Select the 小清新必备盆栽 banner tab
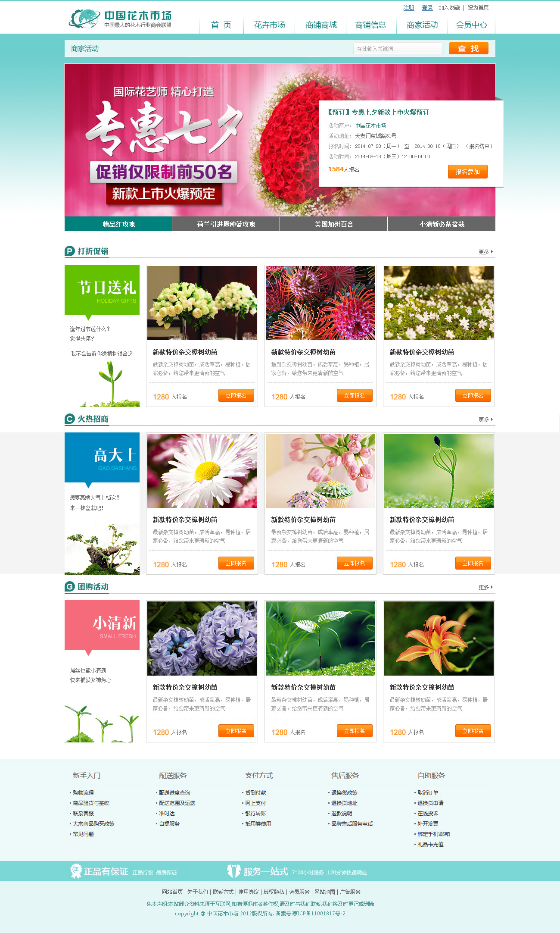560x933 pixels. (442, 224)
